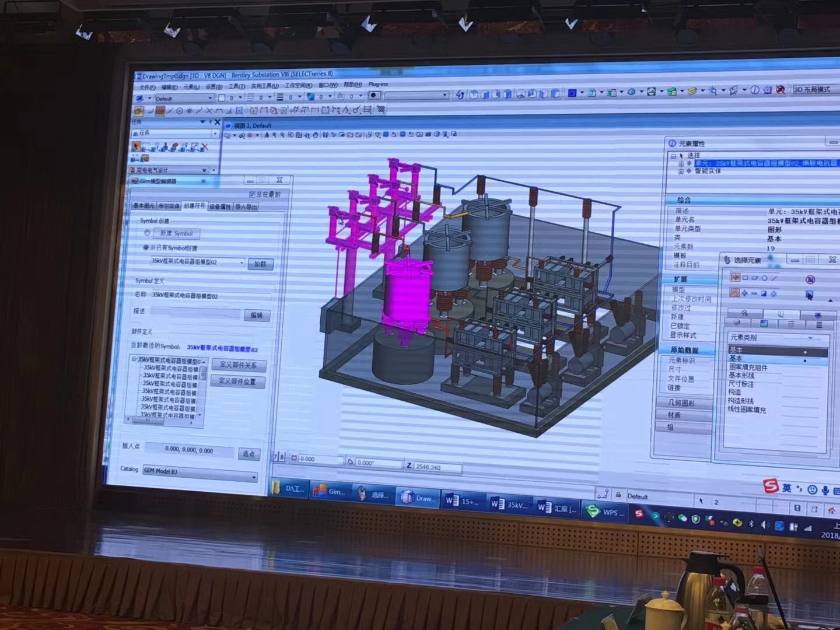Viewport: 840px width, 630px height.
Task: Click the disable handles icon in 选择元素 dialog
Action: pyautogui.click(x=810, y=279)
